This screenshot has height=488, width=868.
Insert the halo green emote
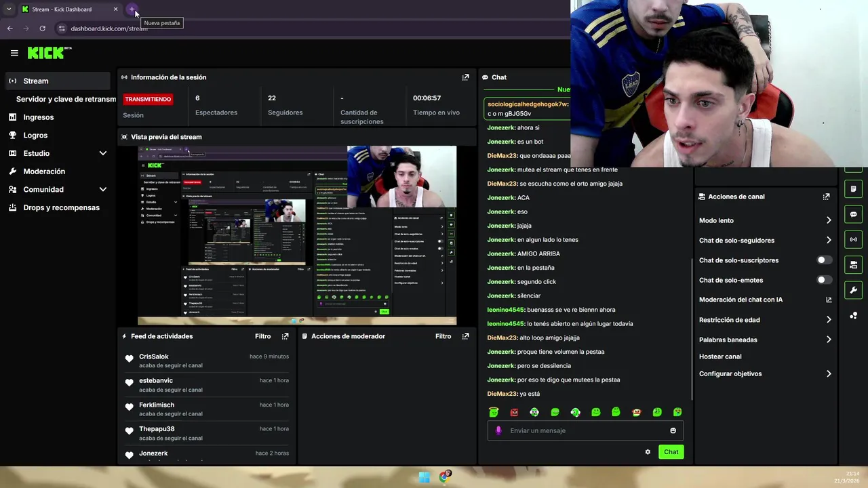point(494,412)
